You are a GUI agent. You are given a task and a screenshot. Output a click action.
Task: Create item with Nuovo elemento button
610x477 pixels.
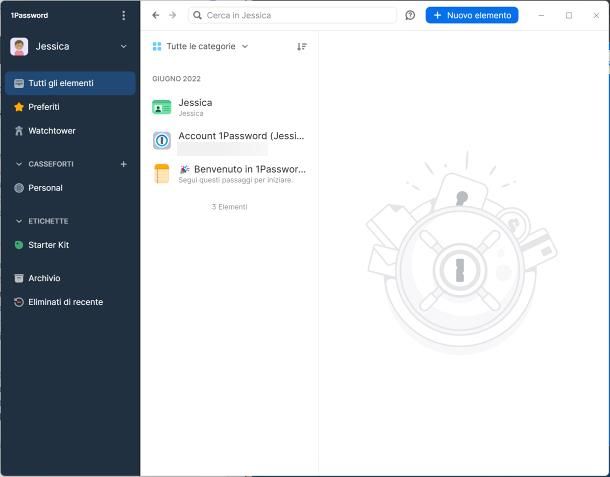click(472, 15)
